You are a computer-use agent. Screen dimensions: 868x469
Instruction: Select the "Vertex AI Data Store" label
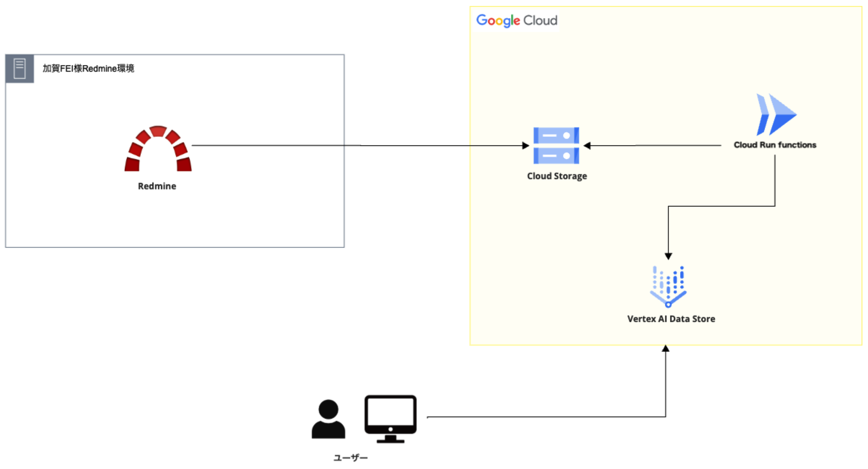coord(671,319)
